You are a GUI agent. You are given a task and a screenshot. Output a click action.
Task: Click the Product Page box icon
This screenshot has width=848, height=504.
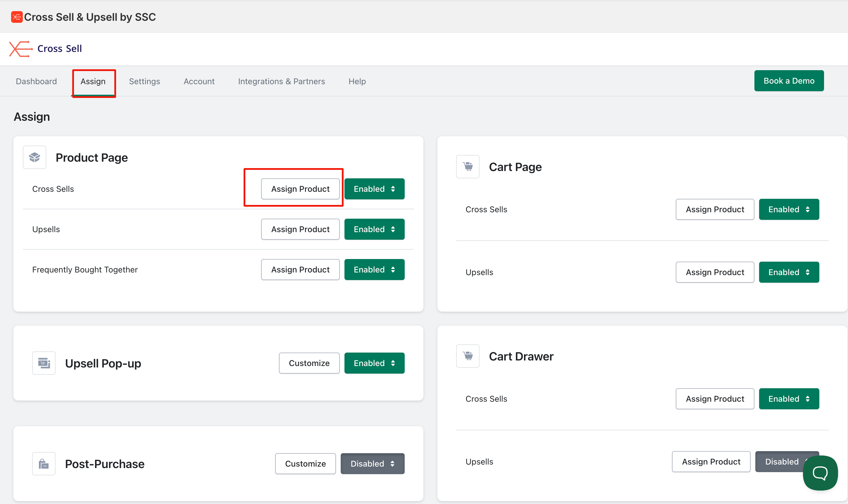tap(35, 157)
